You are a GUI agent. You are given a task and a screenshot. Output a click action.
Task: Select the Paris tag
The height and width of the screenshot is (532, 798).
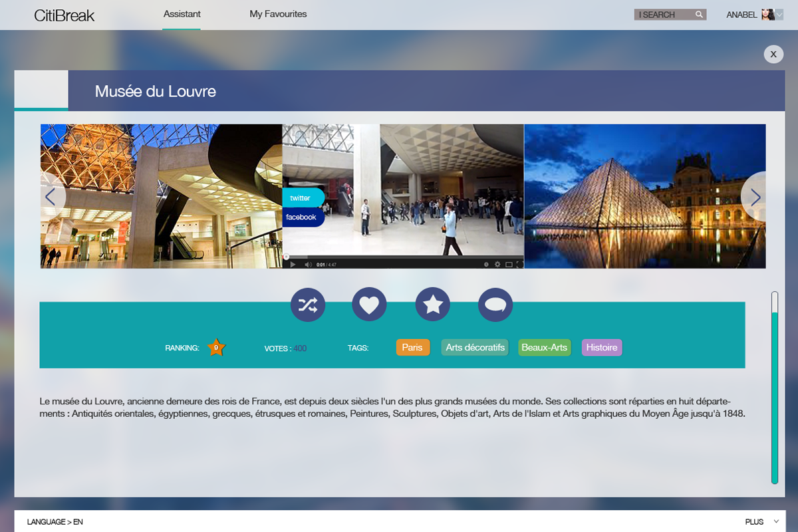pos(412,348)
